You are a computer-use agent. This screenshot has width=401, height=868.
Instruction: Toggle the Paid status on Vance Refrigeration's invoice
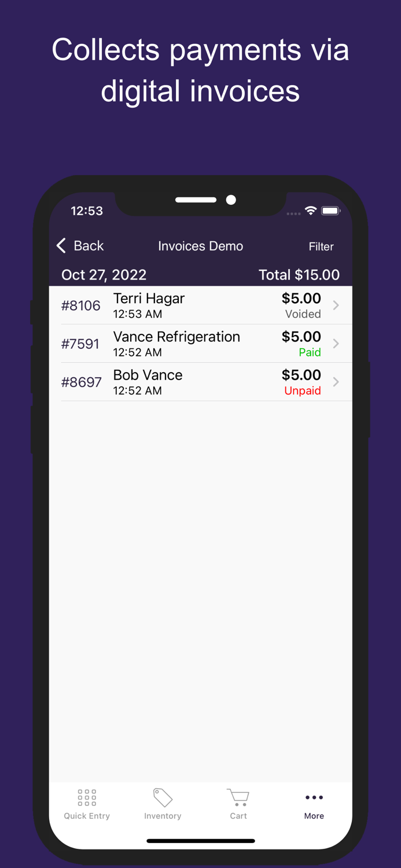coord(310,352)
